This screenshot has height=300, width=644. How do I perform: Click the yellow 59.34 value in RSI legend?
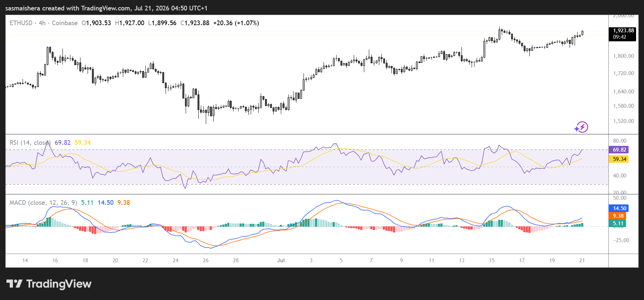point(83,143)
